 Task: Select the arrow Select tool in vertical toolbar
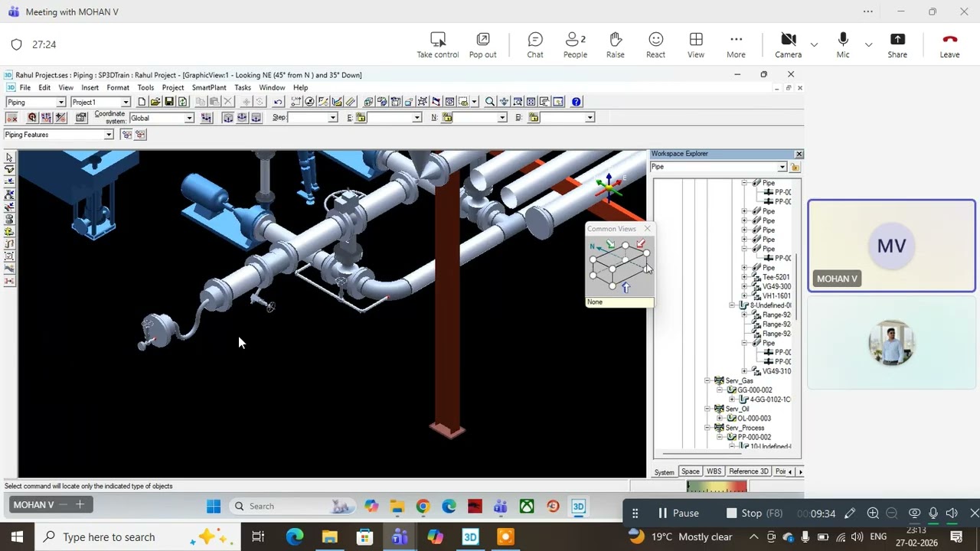9,158
